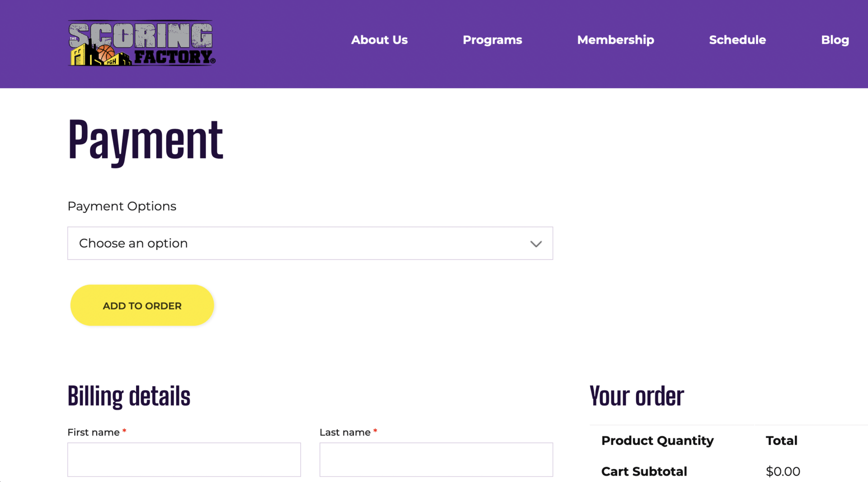Focus the Last name input field
Screen dimensions: 868x482
click(x=436, y=459)
